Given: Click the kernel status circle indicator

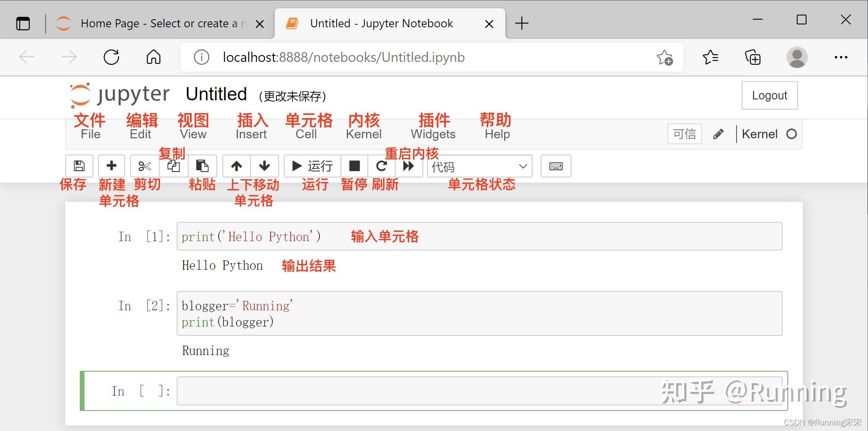Looking at the screenshot, I should coord(792,134).
